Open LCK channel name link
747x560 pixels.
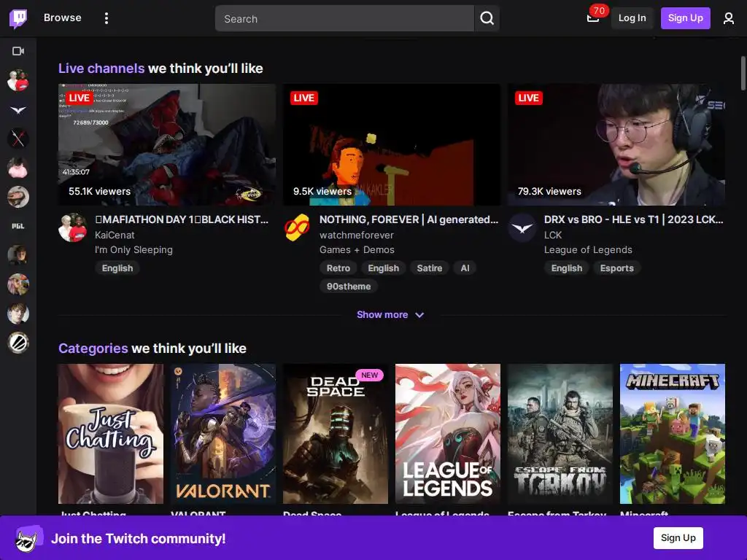[x=553, y=236]
